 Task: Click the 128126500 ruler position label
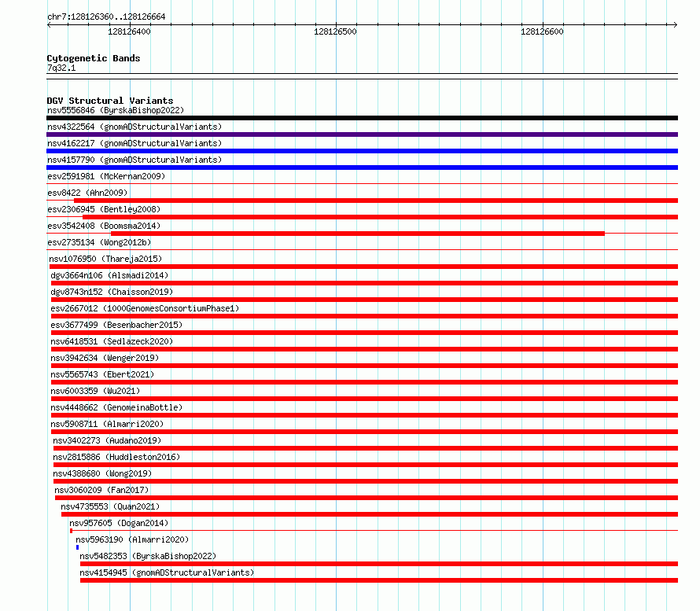pos(335,31)
